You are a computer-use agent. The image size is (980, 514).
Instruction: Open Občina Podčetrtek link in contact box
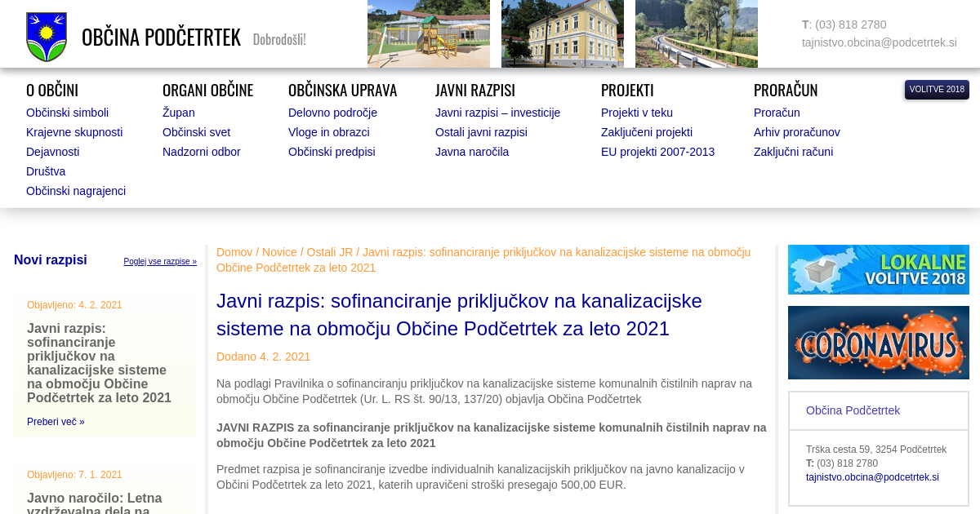tap(853, 410)
